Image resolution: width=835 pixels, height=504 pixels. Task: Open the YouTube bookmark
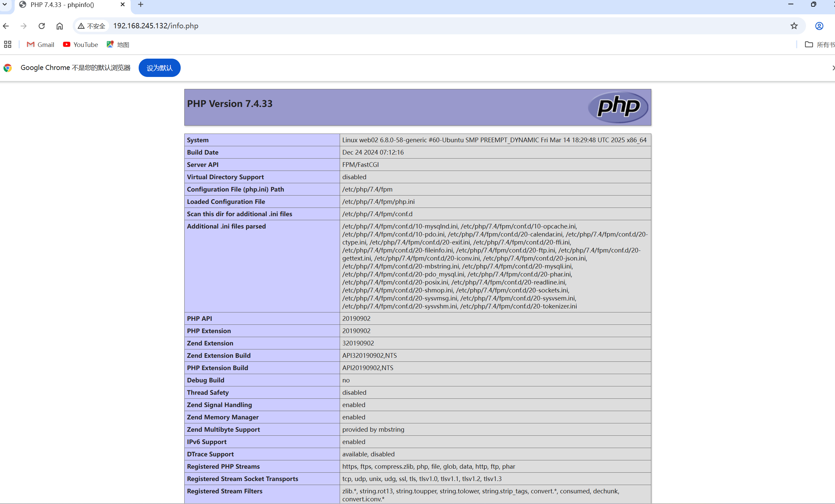[80, 44]
